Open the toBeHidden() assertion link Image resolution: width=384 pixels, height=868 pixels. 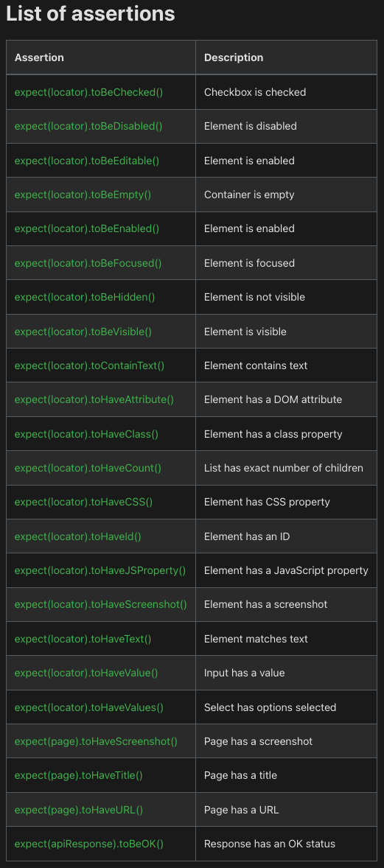click(85, 297)
